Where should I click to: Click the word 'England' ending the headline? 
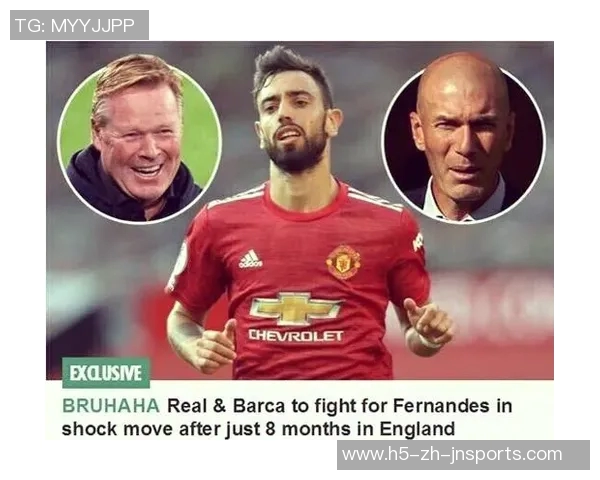[417, 429]
